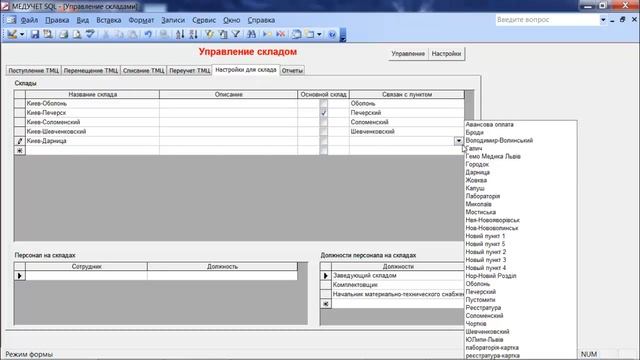
Task: Open the New Object dropdown arrow
Action: click(319, 34)
